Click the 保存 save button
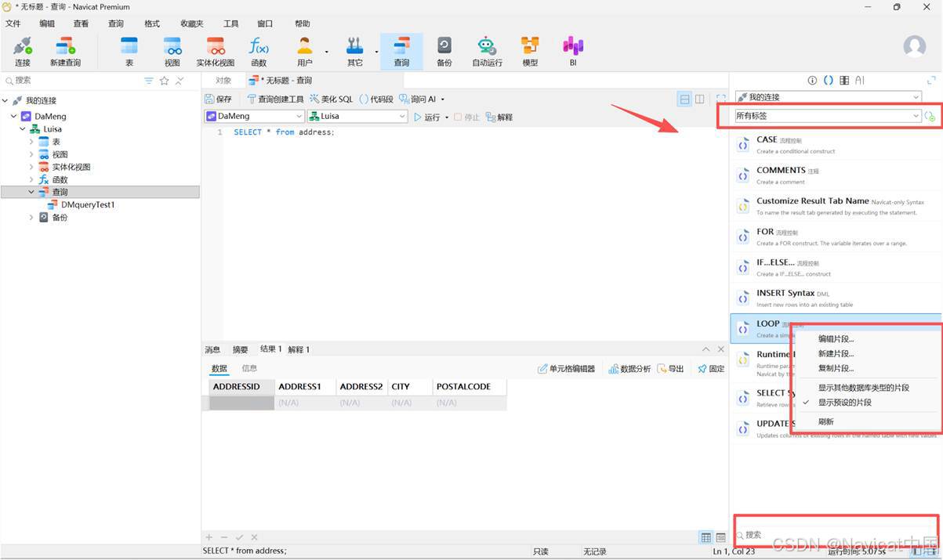 point(219,99)
